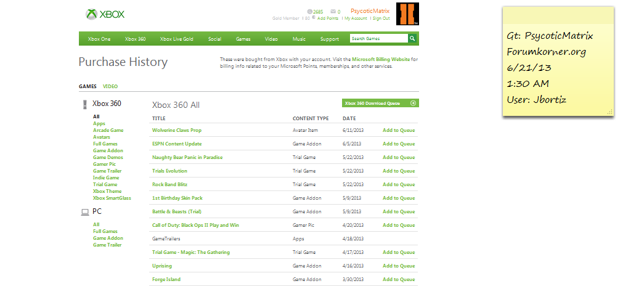This screenshot has height=286, width=644.
Task: Click the Sign Out link
Action: pyautogui.click(x=381, y=18)
